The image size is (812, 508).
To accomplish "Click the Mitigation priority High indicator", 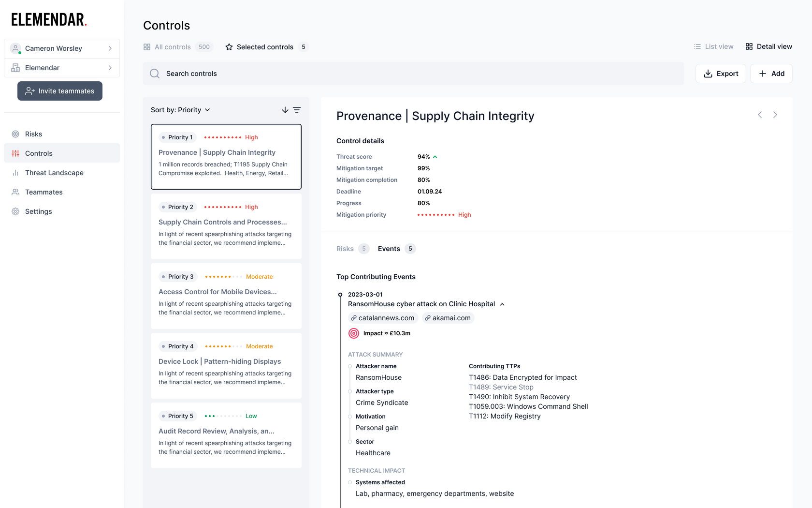I will (x=444, y=215).
